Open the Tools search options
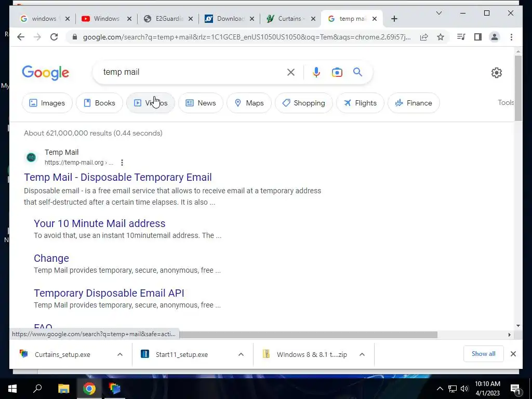Viewport: 532px width, 399px height. 506,102
